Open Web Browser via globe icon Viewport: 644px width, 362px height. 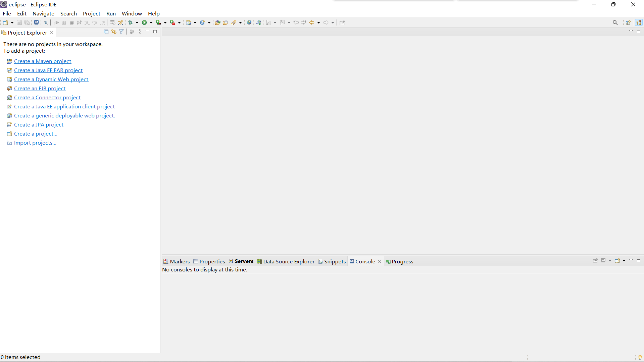[x=249, y=22]
